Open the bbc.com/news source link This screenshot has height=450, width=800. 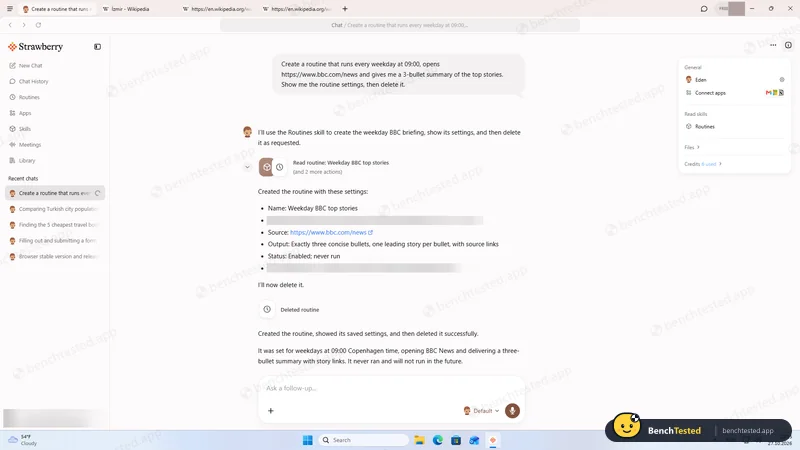click(x=331, y=232)
